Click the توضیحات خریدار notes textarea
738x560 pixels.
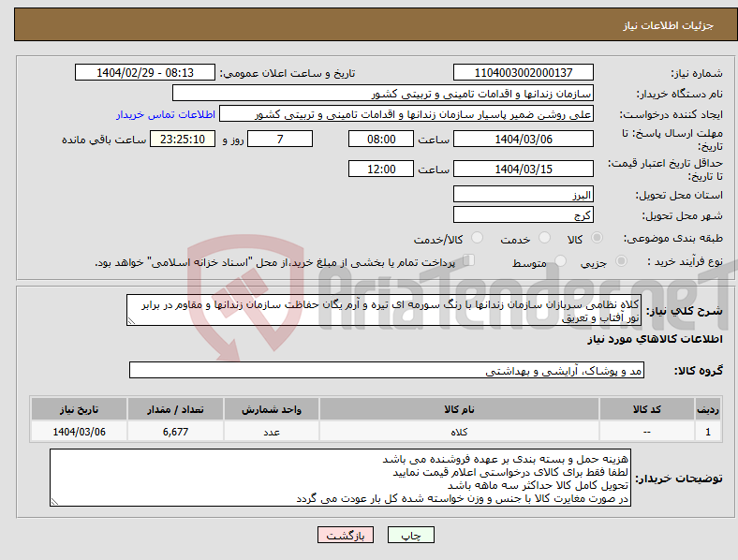[x=340, y=478]
